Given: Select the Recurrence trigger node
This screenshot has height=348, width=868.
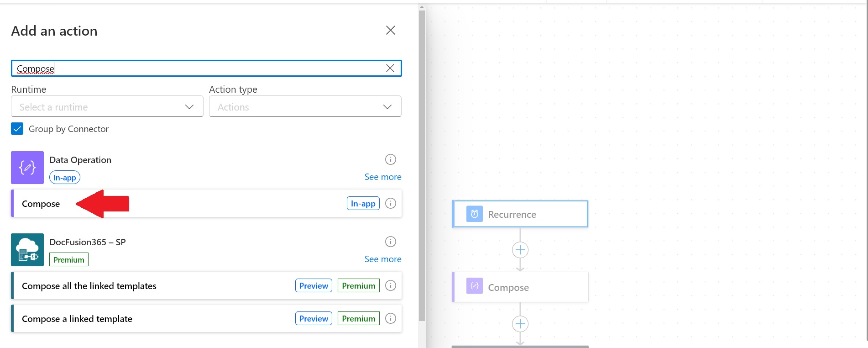Looking at the screenshot, I should 520,214.
